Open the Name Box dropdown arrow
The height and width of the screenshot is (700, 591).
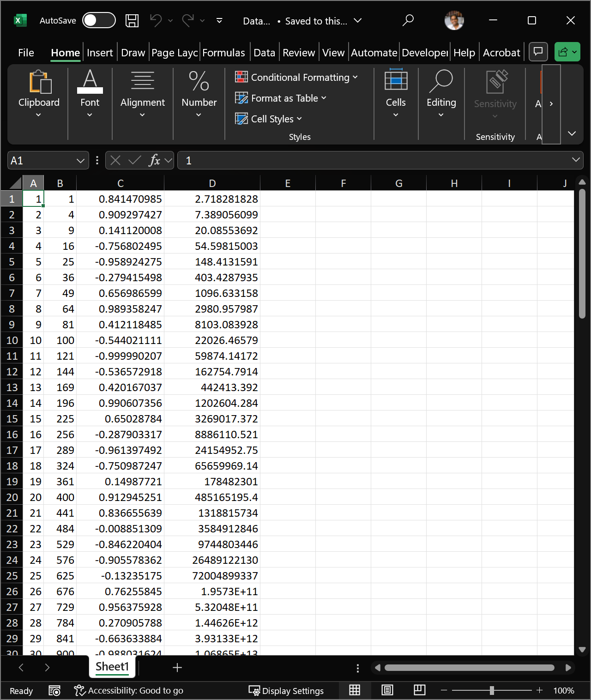coord(80,161)
